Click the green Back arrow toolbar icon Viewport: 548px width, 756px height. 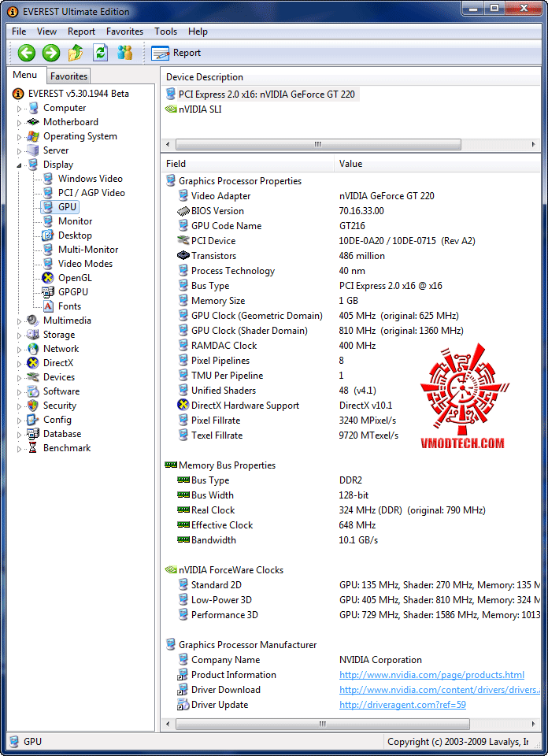tap(27, 53)
